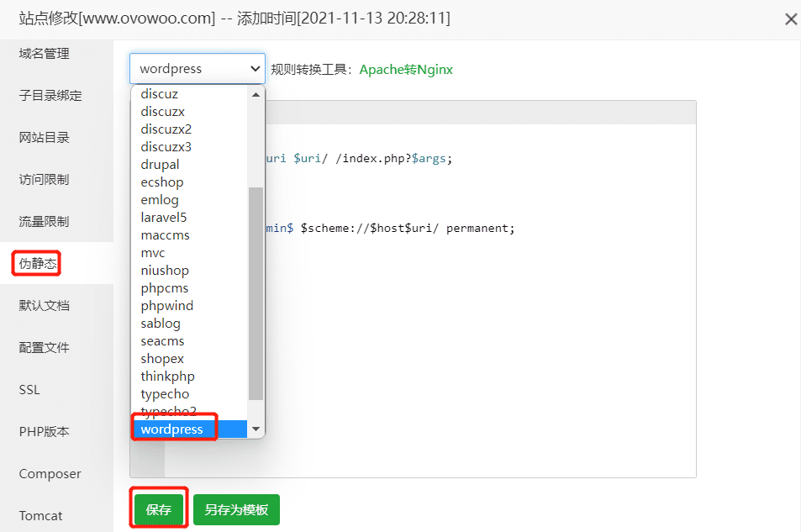Switch to 域名管理 tab

click(45, 54)
